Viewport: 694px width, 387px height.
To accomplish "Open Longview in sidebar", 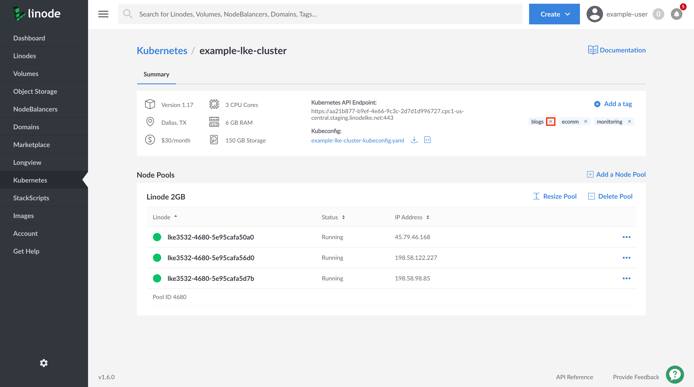I will (x=27, y=162).
